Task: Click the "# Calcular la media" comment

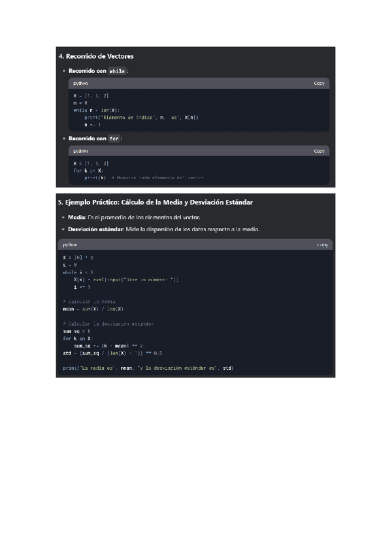Action: point(90,301)
